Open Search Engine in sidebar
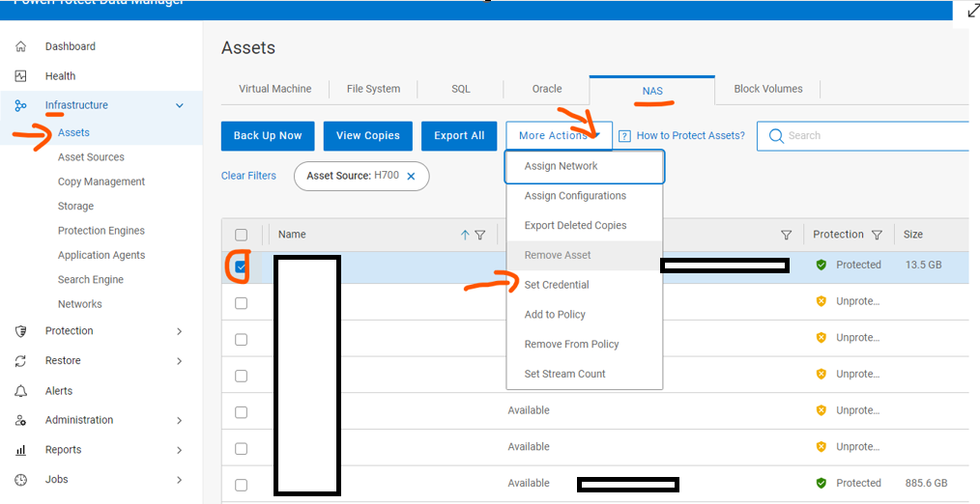 click(91, 280)
